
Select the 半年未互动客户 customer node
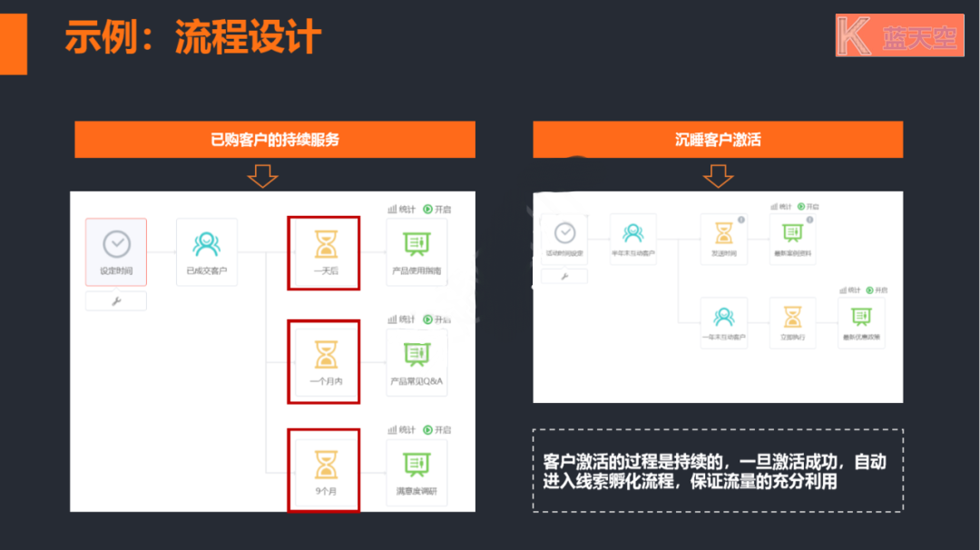pos(633,239)
